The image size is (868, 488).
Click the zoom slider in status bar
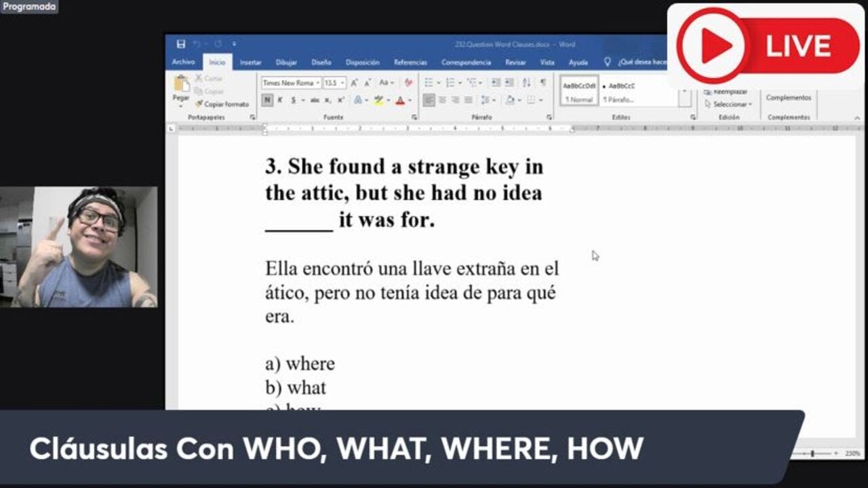pos(812,453)
